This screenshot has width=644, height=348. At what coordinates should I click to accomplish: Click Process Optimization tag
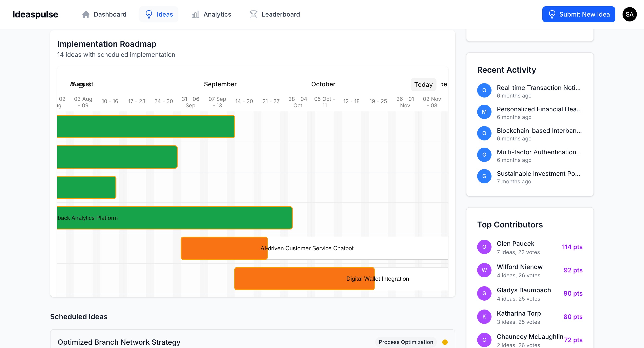coord(406,342)
